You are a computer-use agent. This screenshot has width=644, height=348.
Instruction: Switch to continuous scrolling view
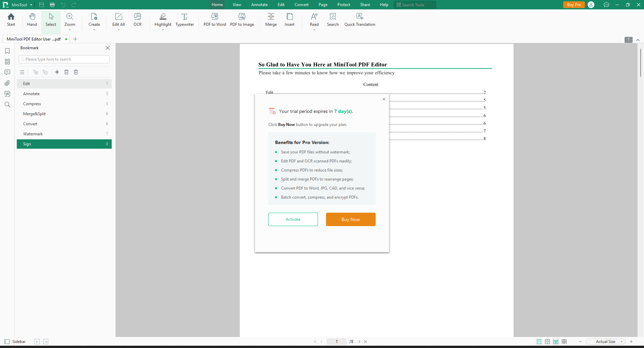click(556, 342)
